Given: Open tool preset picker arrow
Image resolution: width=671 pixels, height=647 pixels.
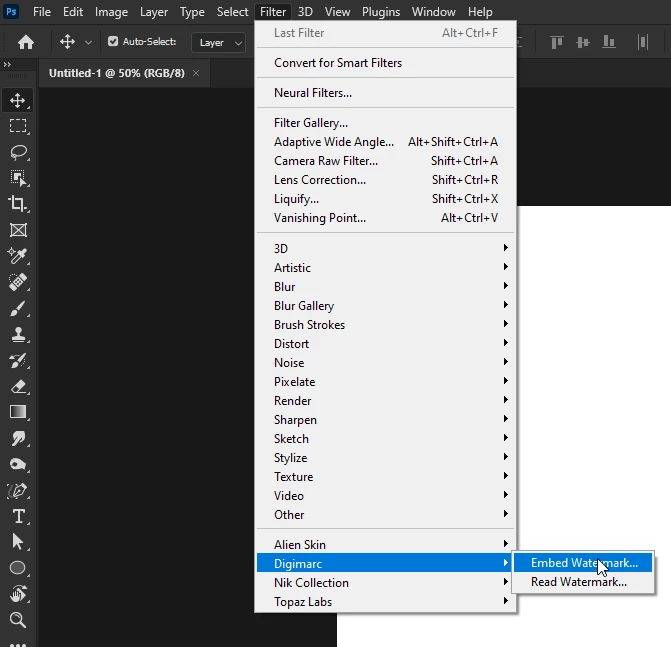Looking at the screenshot, I should tap(88, 42).
